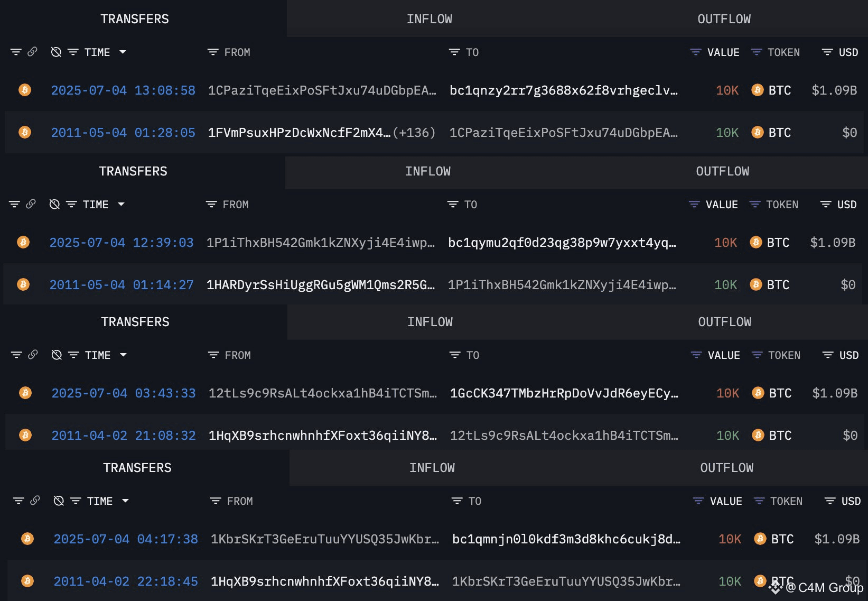868x601 pixels.
Task: Click the filter icon next to the TO column
Action: coord(454,52)
